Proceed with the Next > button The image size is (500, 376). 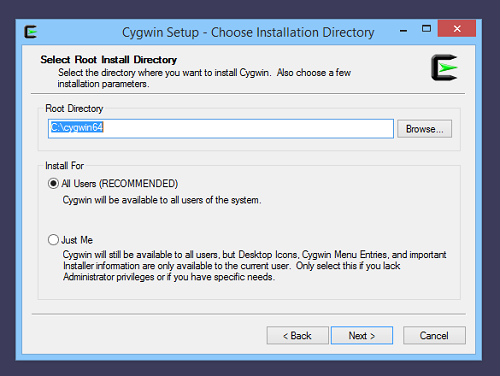point(362,335)
